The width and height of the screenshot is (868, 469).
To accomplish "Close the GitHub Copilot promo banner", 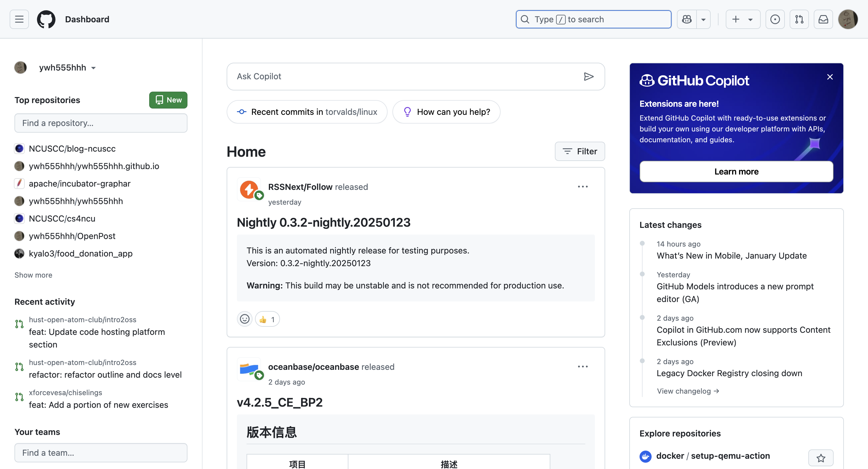I will 830,77.
